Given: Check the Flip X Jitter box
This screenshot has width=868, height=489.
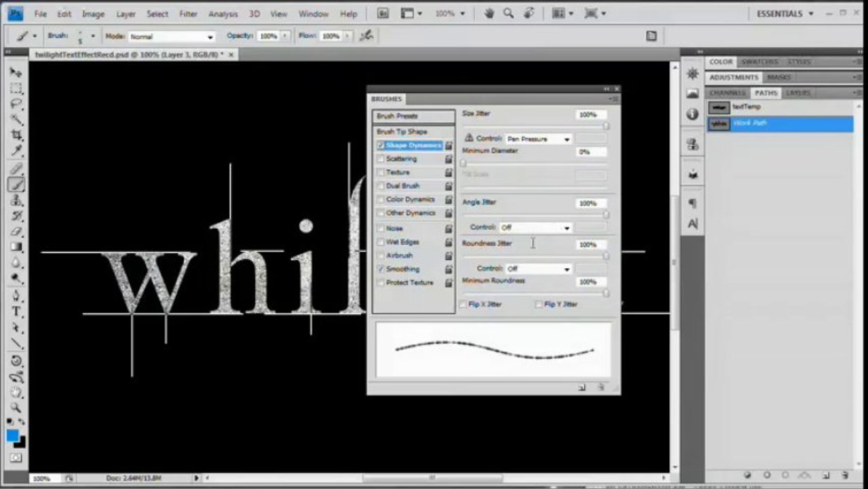Looking at the screenshot, I should tap(464, 305).
